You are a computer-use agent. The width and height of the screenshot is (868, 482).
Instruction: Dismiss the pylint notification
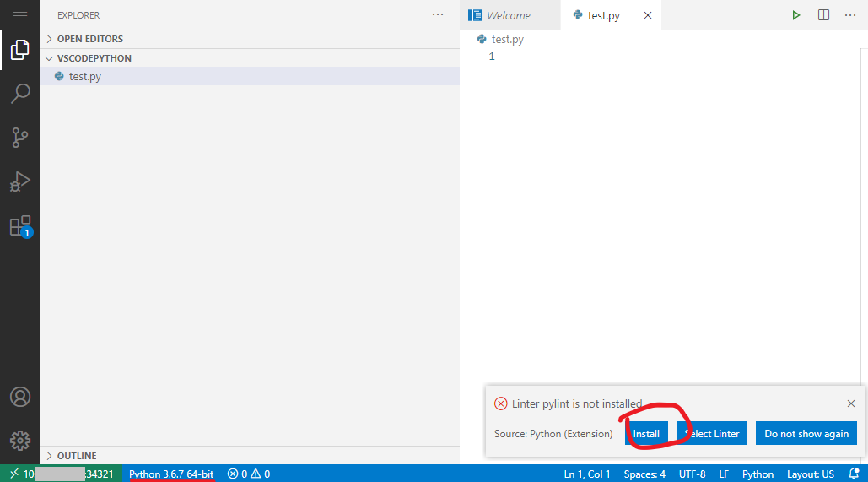coord(851,403)
